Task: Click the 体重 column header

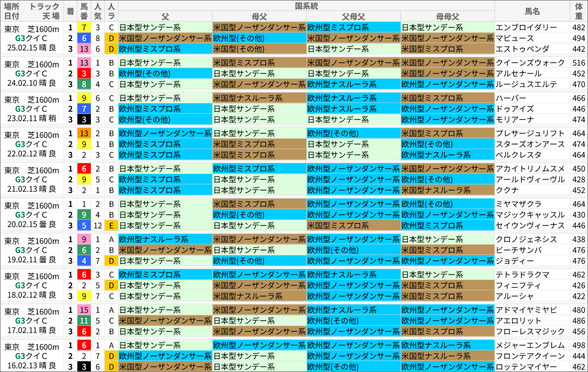Action: pos(579,11)
